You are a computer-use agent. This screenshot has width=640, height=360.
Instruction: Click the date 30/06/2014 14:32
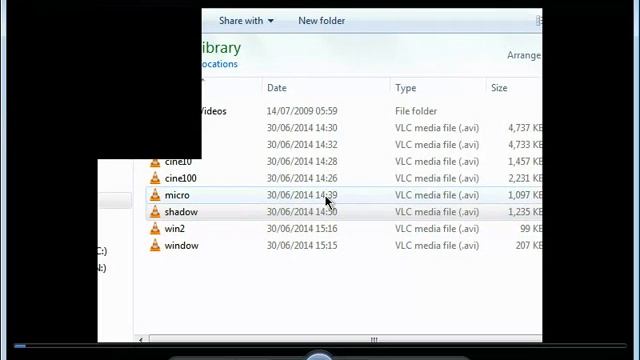tap(302, 145)
